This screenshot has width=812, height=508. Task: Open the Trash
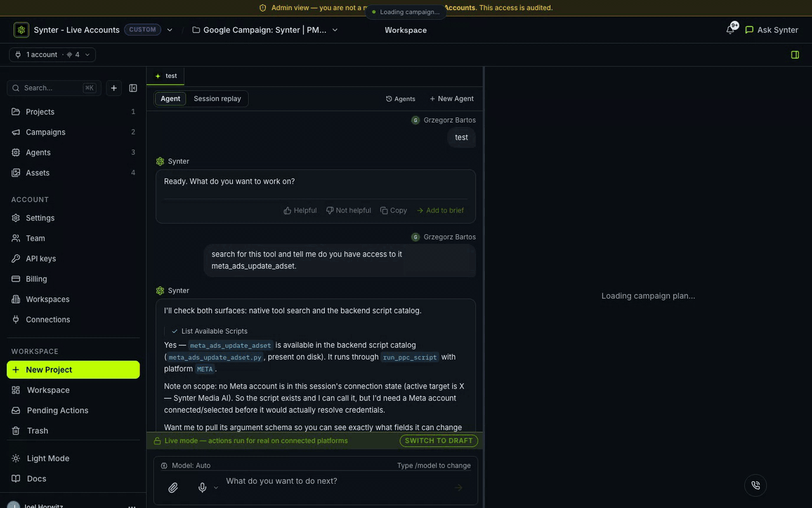73,431
